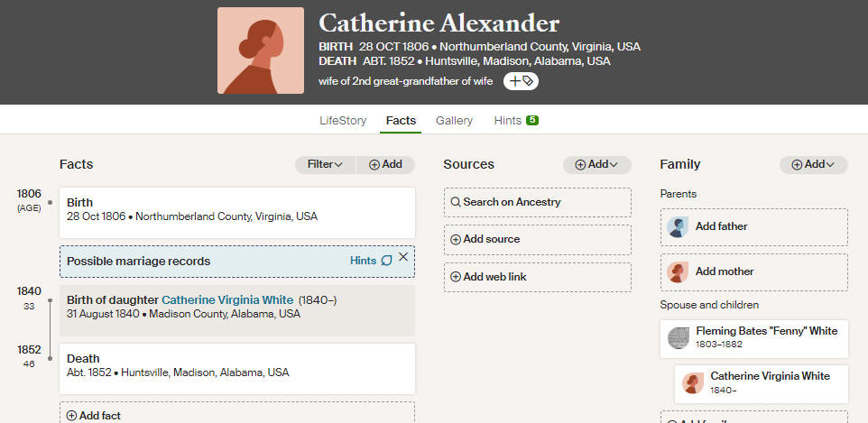The image size is (868, 423).
Task: Add a new fact with Facts Add button
Action: 385,164
